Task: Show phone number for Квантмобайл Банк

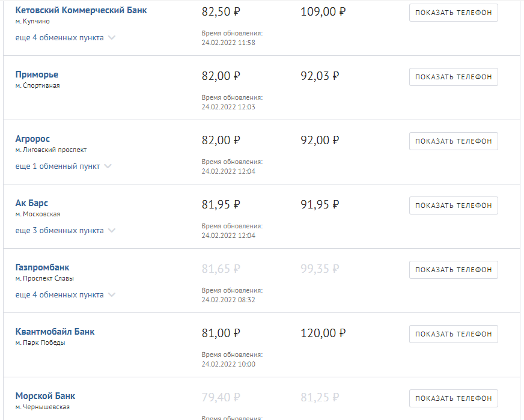Action: click(x=453, y=334)
